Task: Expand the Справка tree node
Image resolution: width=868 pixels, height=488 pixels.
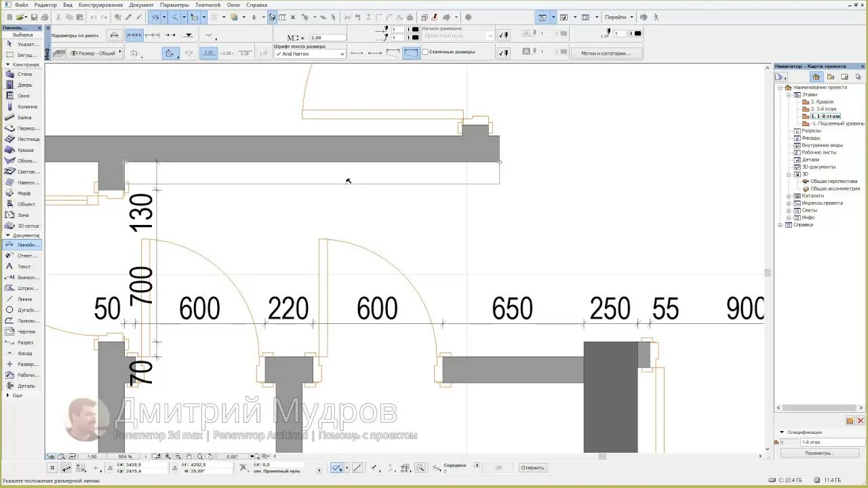Action: coord(781,225)
